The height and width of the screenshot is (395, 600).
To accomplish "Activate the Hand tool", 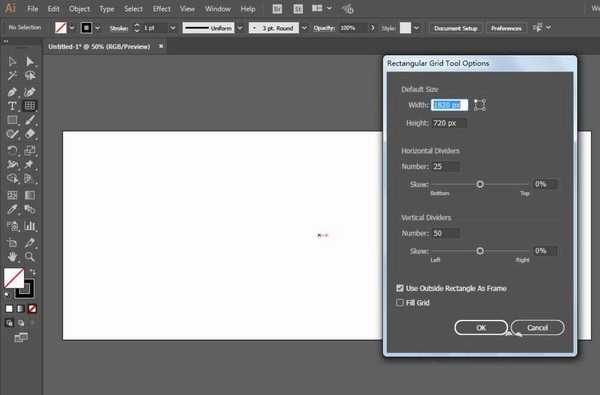I will [x=12, y=257].
